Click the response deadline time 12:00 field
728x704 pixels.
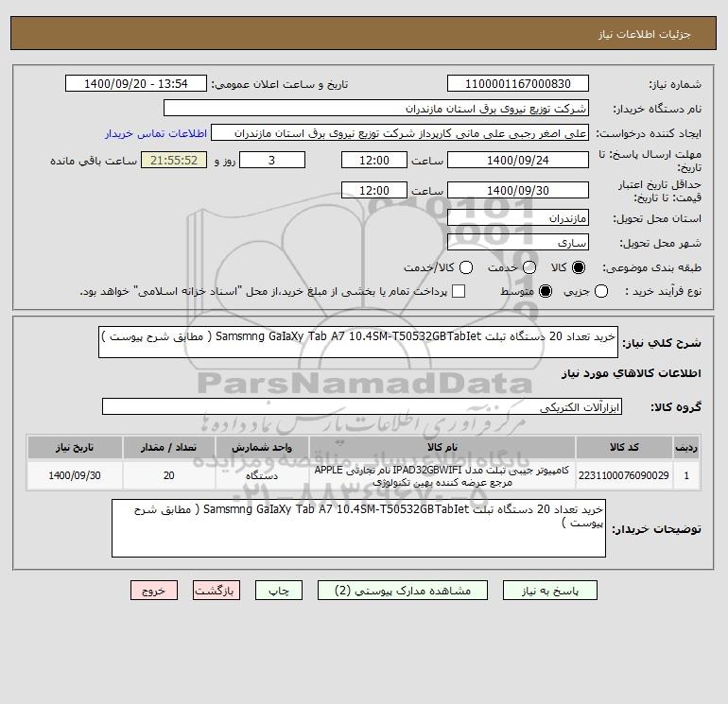(x=374, y=160)
